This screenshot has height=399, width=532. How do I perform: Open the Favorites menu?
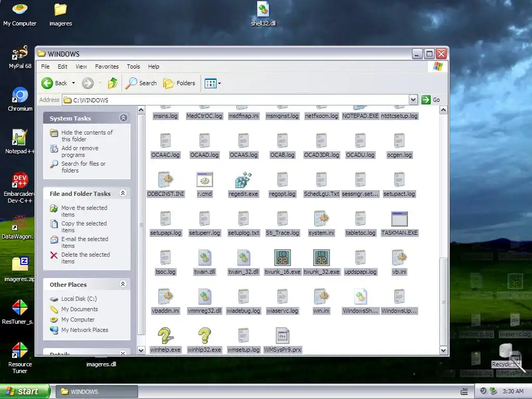point(107,66)
